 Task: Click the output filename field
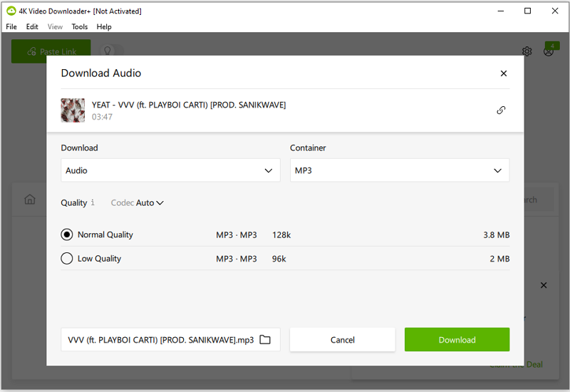pyautogui.click(x=170, y=340)
